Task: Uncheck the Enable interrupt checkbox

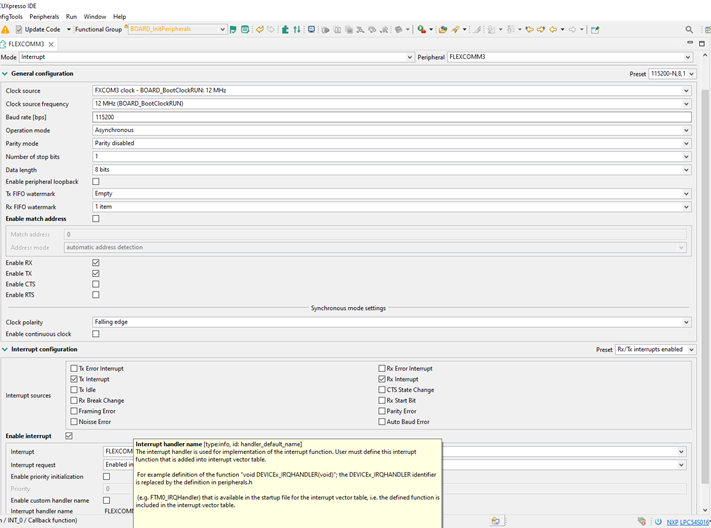Action: pos(69,436)
